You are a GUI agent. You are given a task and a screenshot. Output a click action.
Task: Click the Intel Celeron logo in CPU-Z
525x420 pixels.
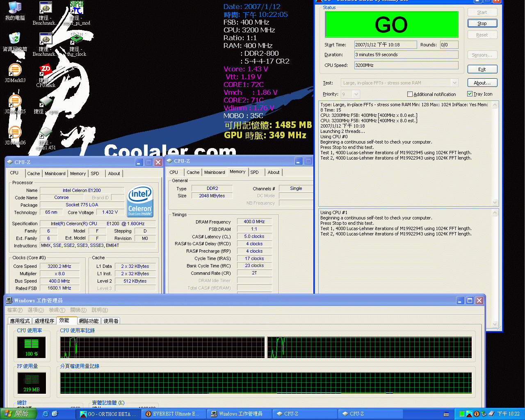(x=140, y=201)
